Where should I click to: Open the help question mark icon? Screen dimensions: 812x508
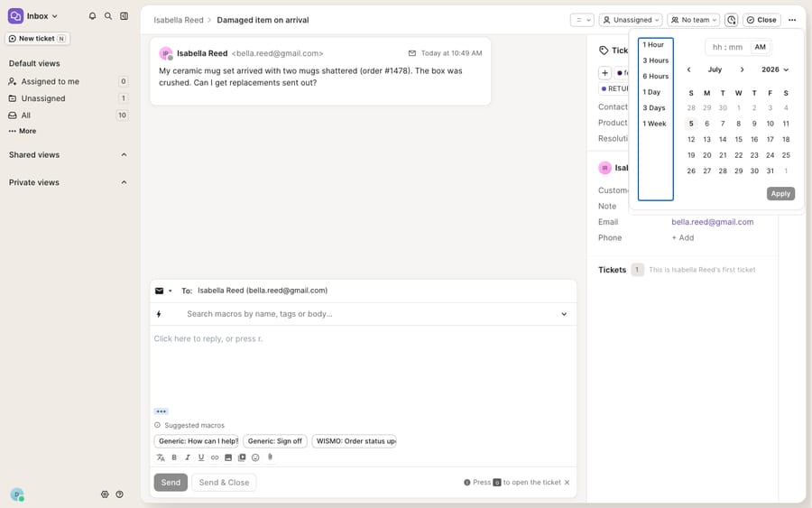tap(120, 494)
